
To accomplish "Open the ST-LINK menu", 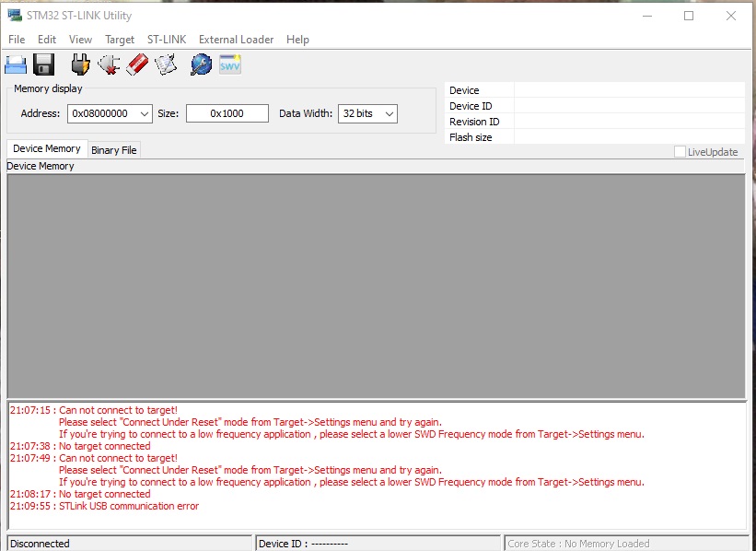I will pyautogui.click(x=167, y=40).
